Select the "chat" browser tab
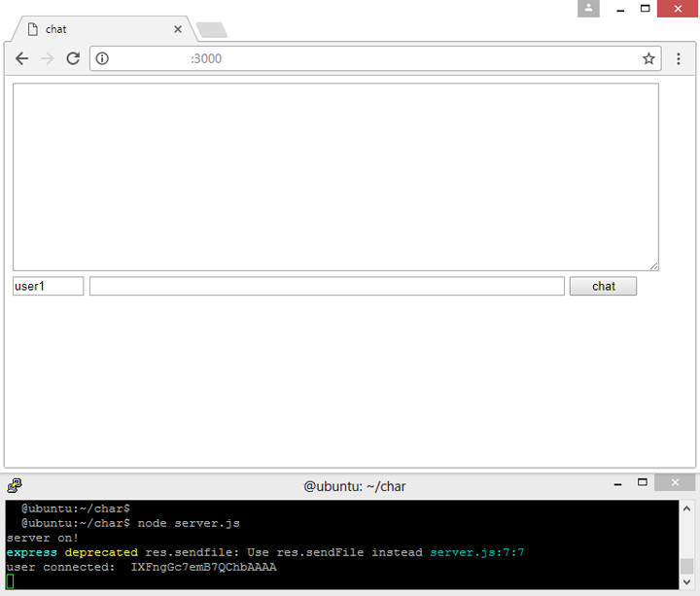 [97, 29]
